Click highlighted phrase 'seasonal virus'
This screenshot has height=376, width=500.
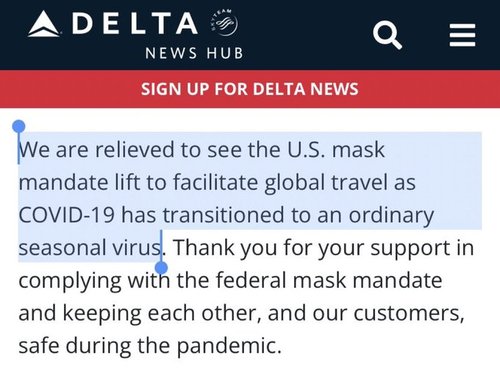(90, 248)
